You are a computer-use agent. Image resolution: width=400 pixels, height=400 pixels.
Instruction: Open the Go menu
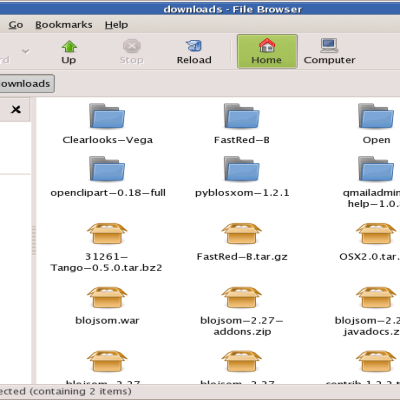click(x=16, y=25)
